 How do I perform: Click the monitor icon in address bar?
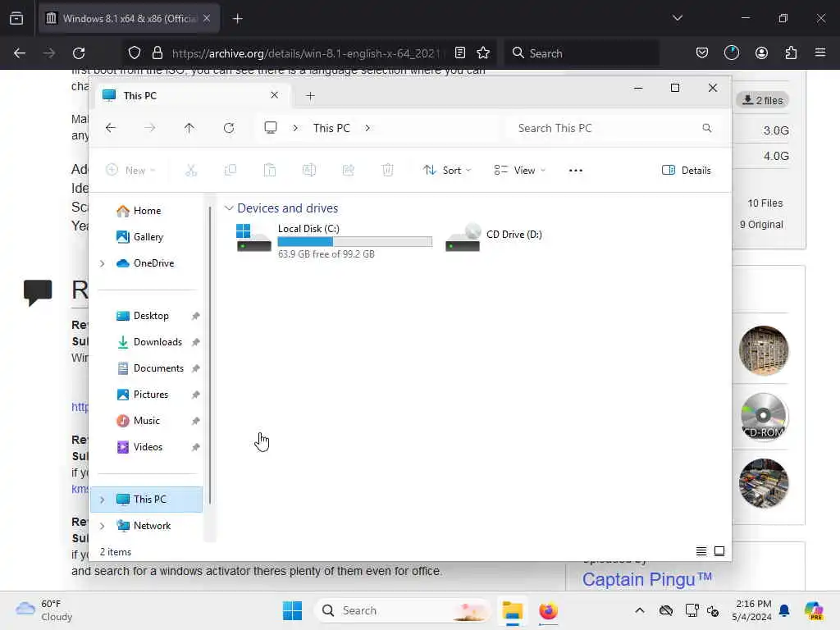(x=271, y=127)
